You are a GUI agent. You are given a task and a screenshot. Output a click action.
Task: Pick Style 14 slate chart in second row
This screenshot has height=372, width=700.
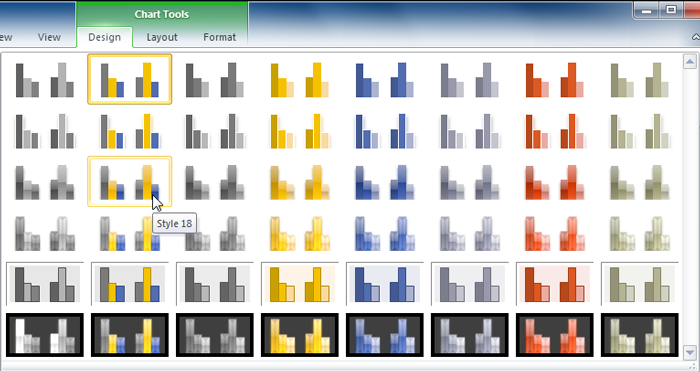(x=470, y=131)
